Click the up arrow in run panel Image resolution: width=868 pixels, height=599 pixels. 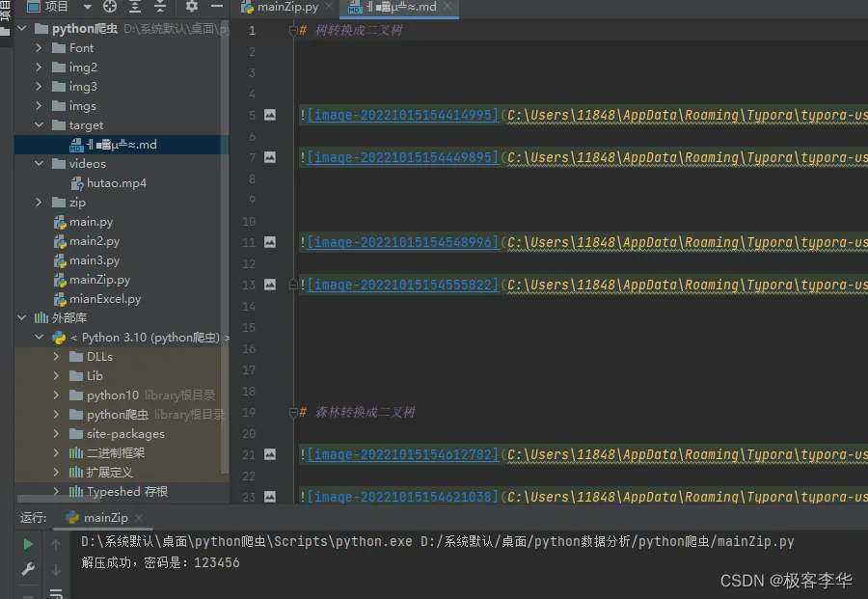point(56,545)
